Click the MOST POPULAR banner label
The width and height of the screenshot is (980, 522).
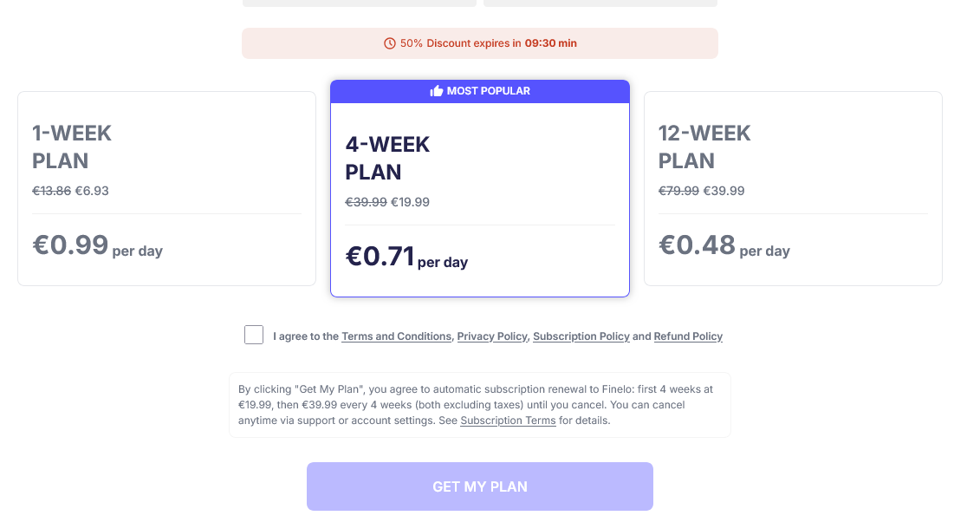tap(489, 91)
